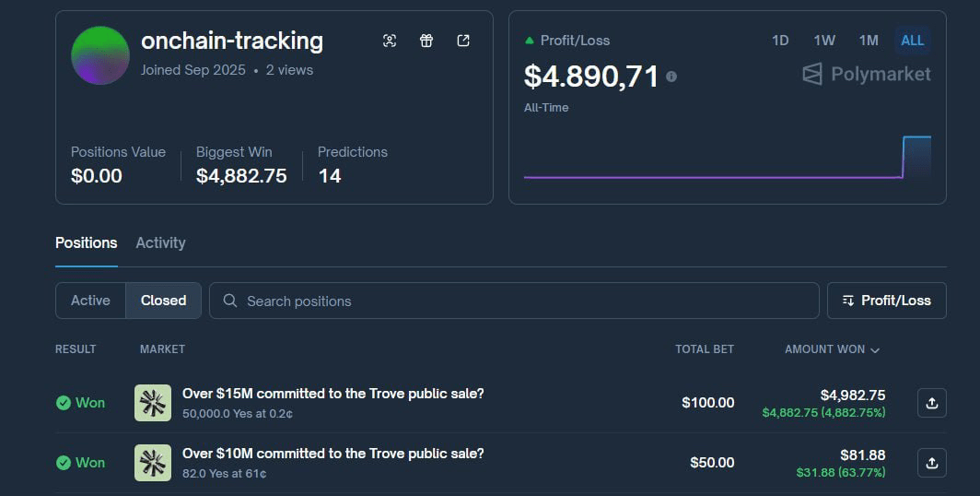This screenshot has width=980, height=496.
Task: Sort by Amount Won column
Action: [832, 349]
